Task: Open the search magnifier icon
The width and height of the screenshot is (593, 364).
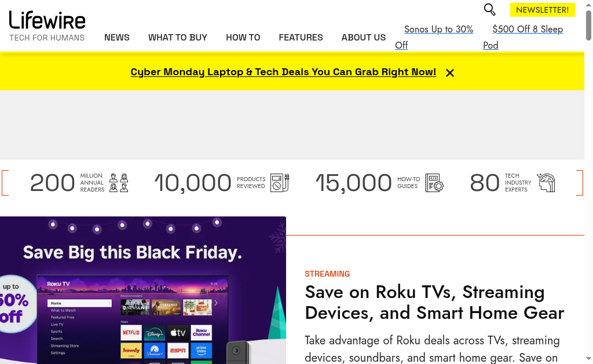Action: pos(490,10)
